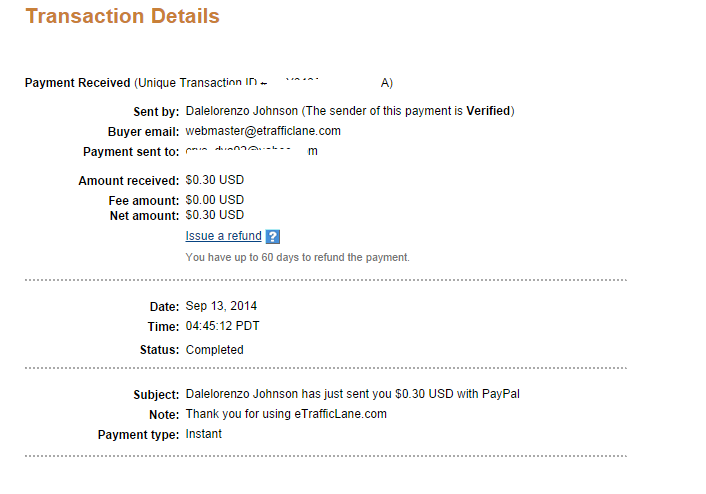Click the Instant payment type value

point(204,434)
